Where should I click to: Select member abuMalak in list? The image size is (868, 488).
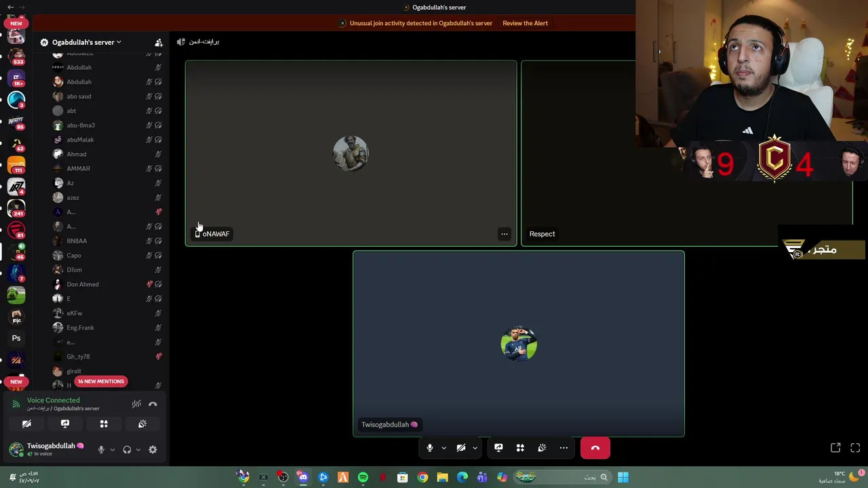[107, 140]
